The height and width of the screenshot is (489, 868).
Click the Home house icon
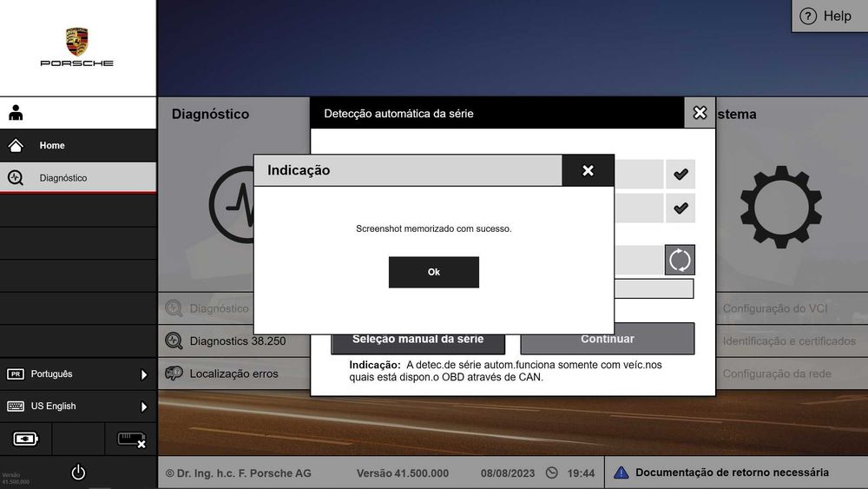click(x=16, y=145)
